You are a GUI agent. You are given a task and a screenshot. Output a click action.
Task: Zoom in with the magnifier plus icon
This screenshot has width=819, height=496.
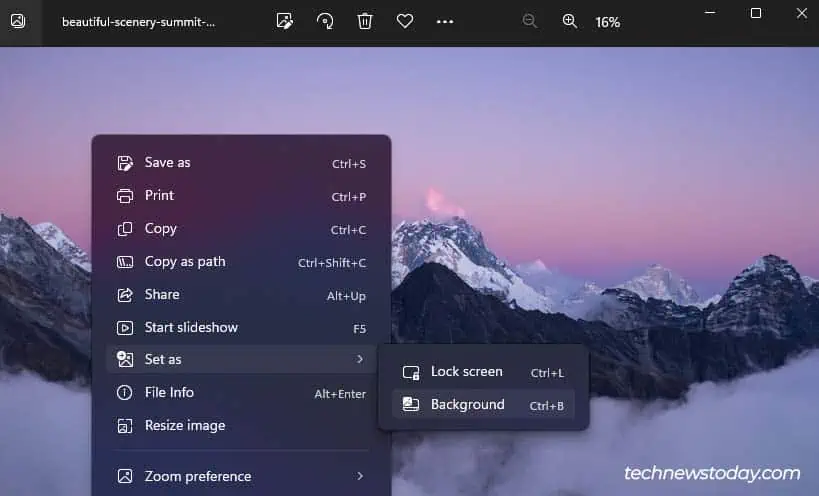569,21
